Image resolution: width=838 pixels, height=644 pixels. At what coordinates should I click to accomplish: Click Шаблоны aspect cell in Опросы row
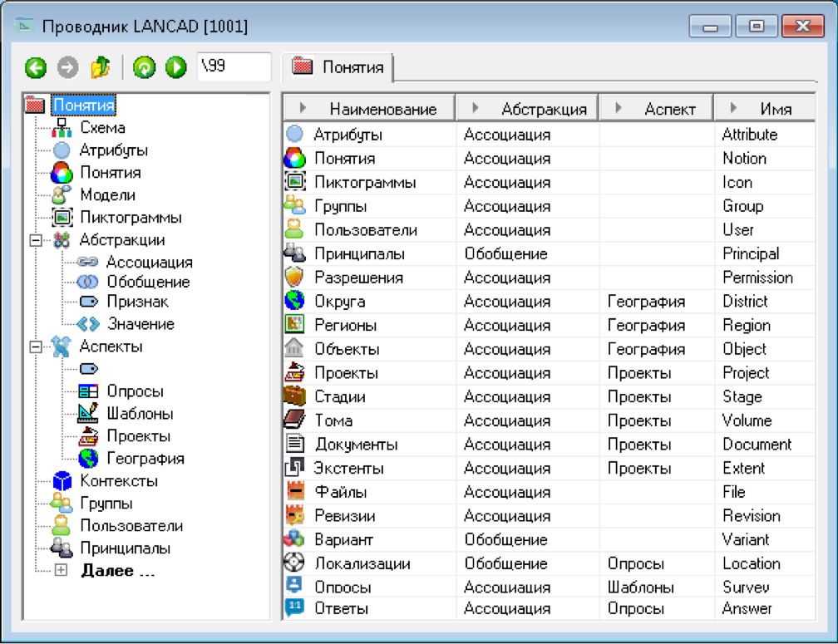point(640,587)
